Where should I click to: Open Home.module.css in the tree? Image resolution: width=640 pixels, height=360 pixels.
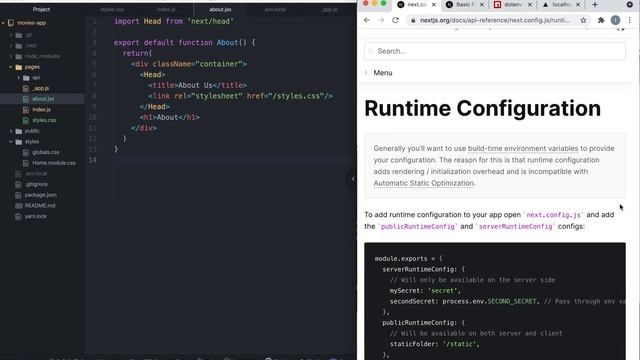point(53,163)
